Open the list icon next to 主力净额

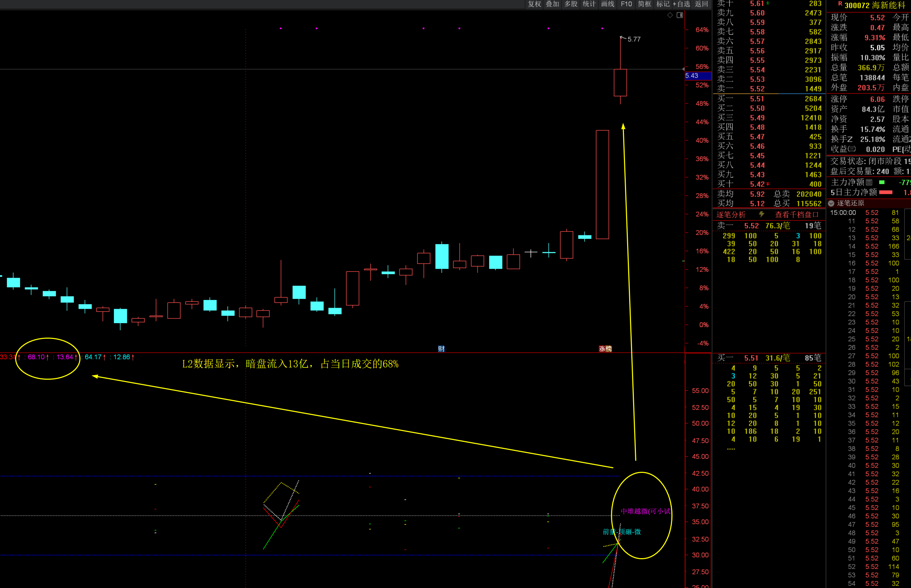coord(869,183)
